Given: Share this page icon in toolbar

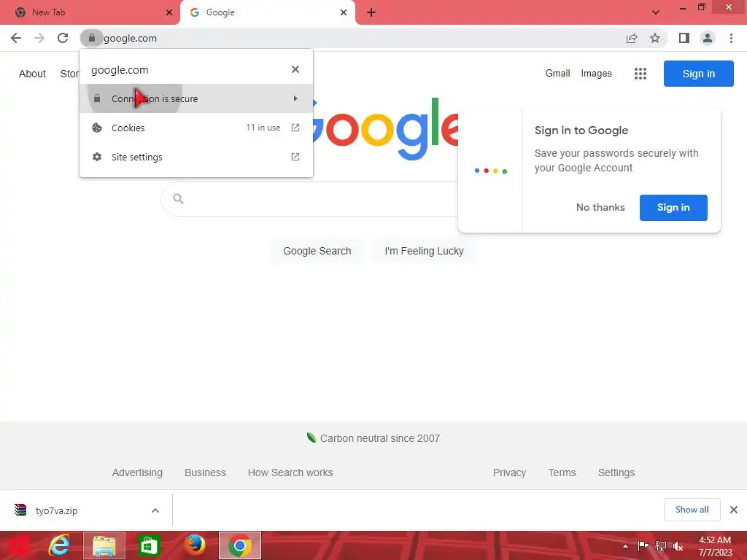Looking at the screenshot, I should coord(632,38).
